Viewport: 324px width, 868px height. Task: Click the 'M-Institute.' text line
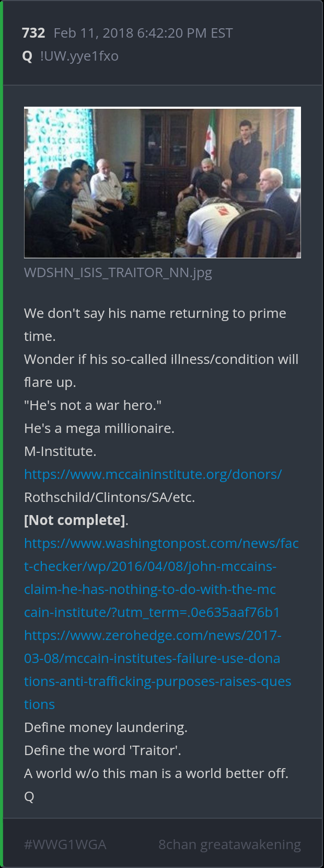tap(60, 451)
